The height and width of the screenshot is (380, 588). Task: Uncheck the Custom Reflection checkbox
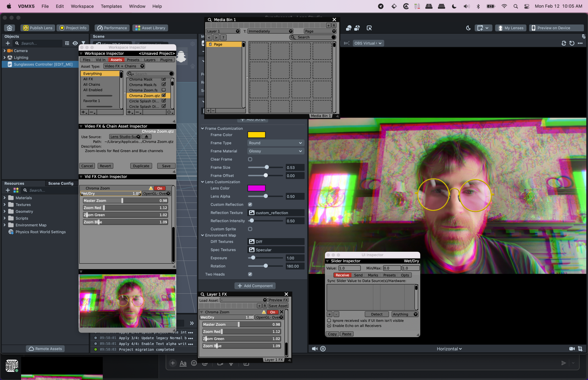[x=250, y=205]
